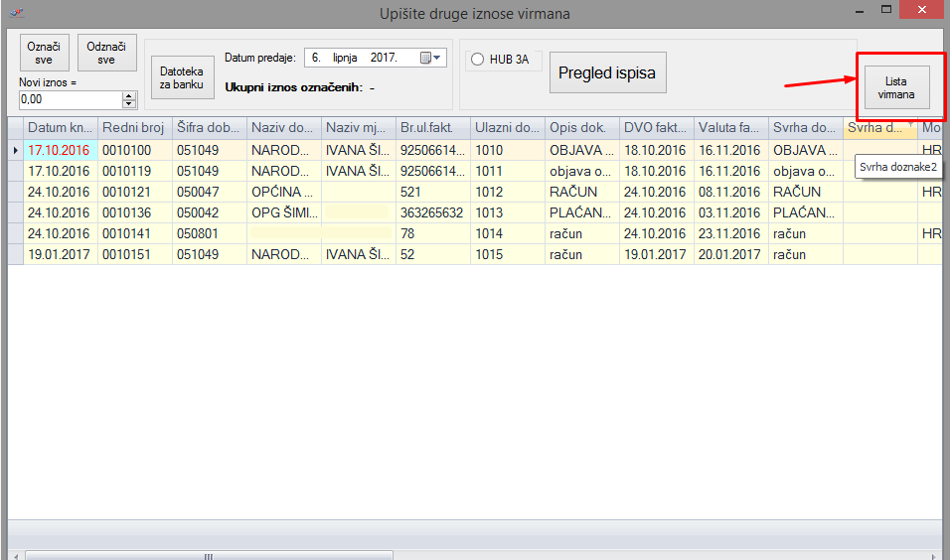Click the Odznači sve button
Screen dimensions: 950x560
[106, 52]
